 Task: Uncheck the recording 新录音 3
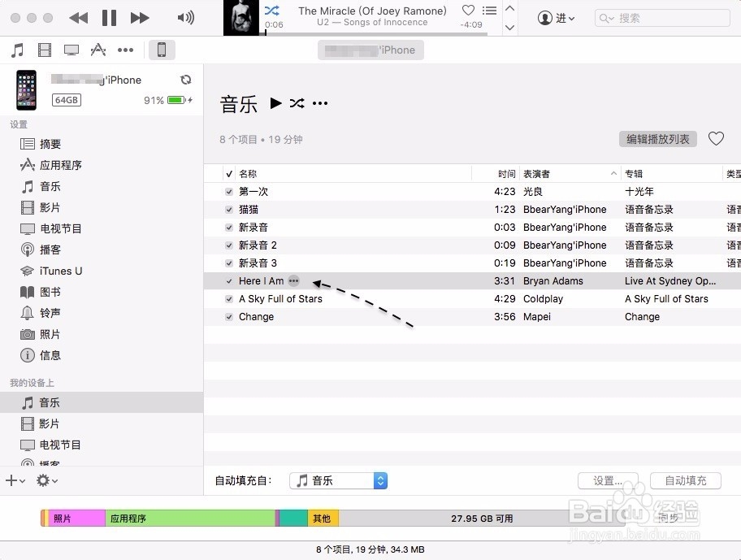pyautogui.click(x=229, y=263)
